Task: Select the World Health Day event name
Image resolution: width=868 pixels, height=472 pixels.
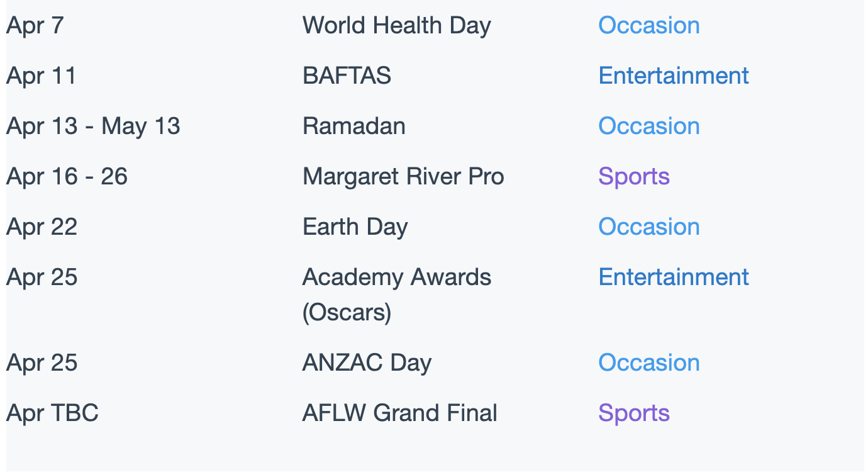Action: coord(396,26)
